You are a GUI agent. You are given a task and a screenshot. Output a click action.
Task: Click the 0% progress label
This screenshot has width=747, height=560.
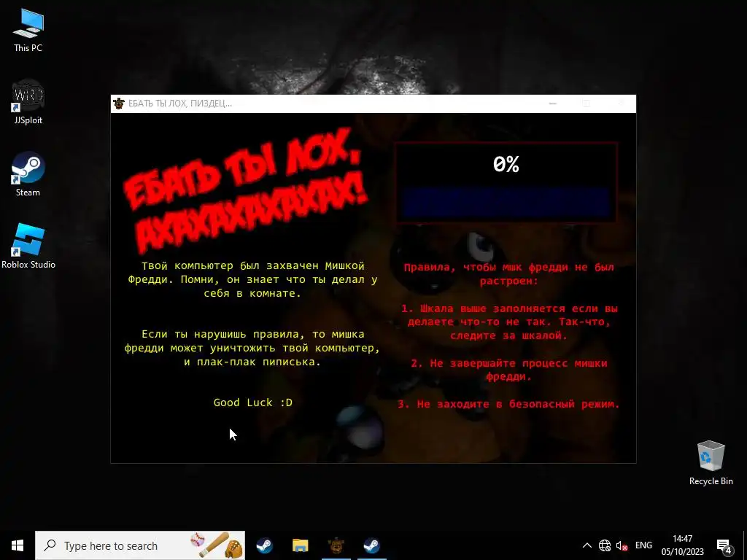(x=506, y=164)
